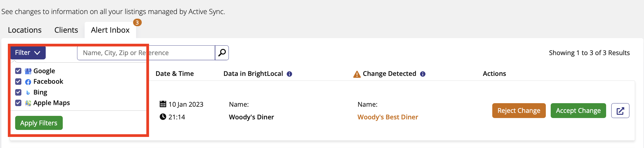Click the Facebook logo icon

[28, 82]
